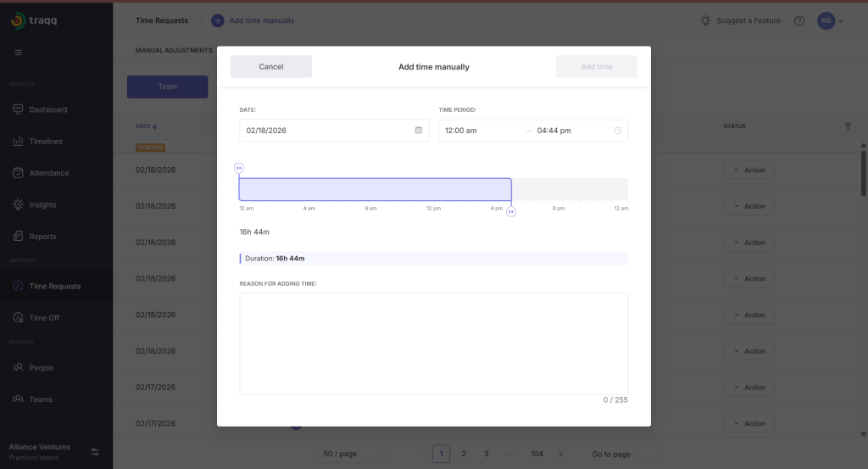Click the Add time button
Screen dimensions: 868x469
[x=596, y=67]
